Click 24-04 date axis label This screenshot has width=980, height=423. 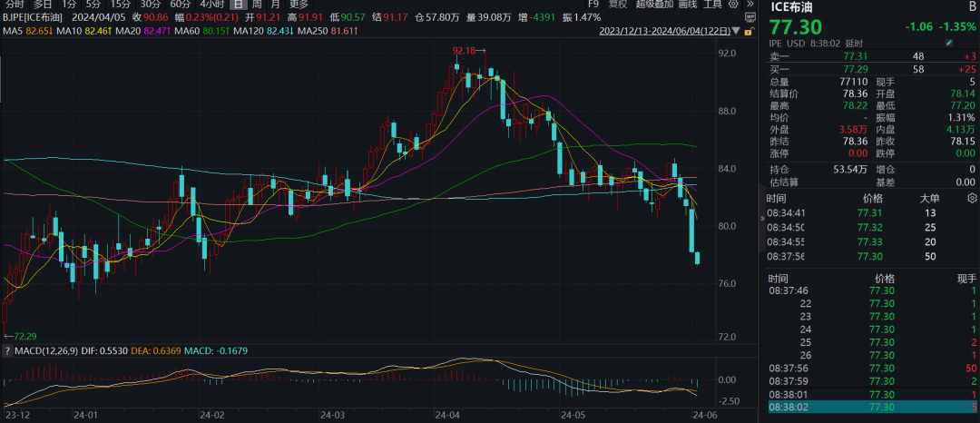click(x=446, y=414)
